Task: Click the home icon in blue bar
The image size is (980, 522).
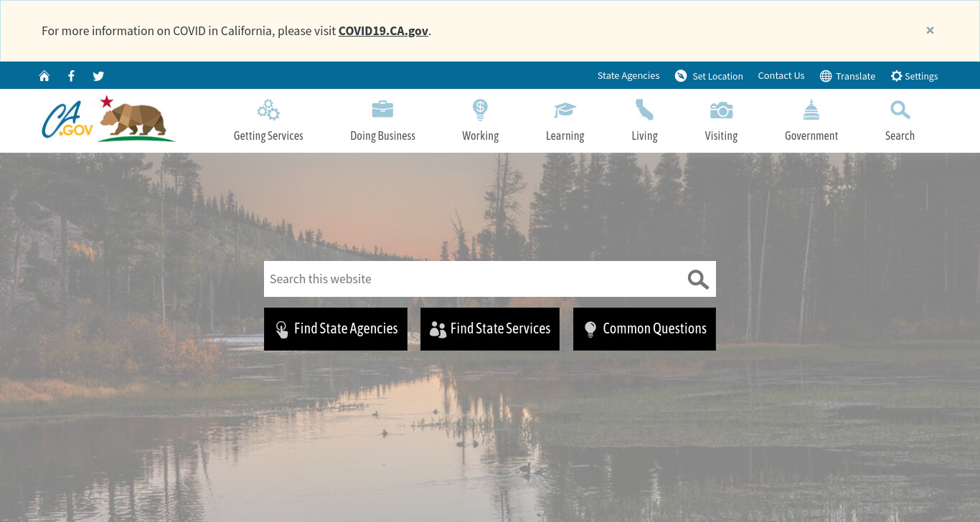Action: point(44,76)
